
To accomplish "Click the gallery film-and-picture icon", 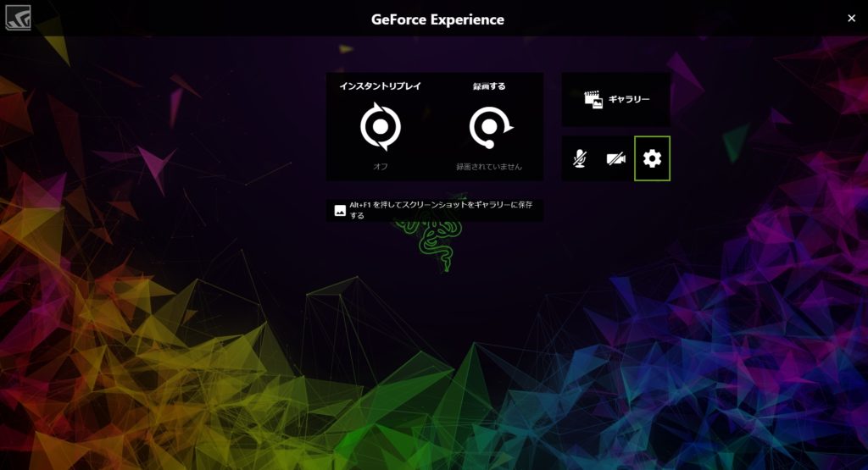I will coord(593,100).
